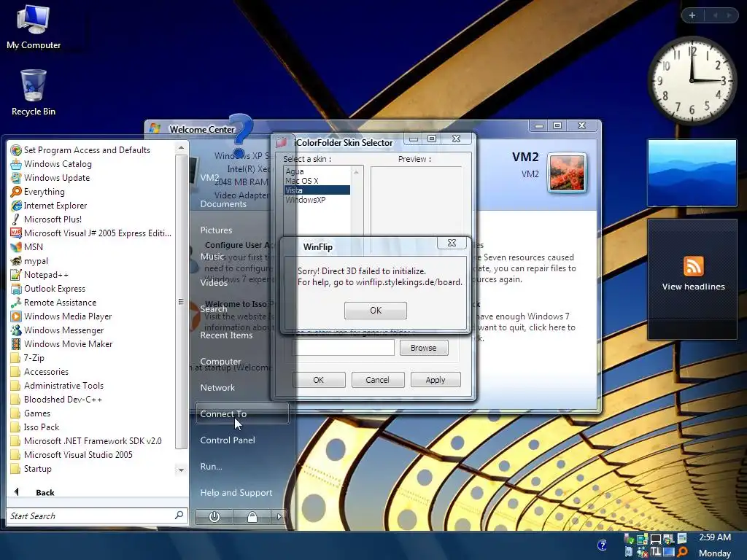Open Control Panel from Start menu

coord(228,440)
